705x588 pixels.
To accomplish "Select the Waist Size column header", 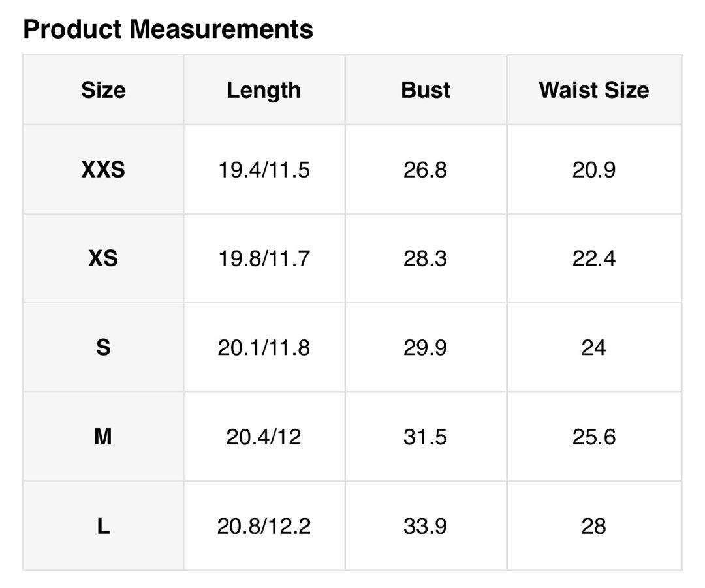I will pyautogui.click(x=594, y=90).
